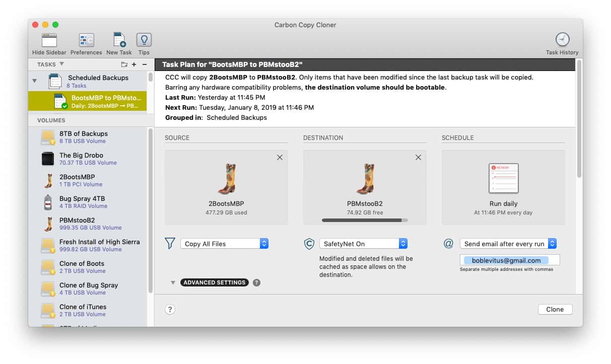Screen dimensions: 611x364
Task: Click the minus button to remove task
Action: click(145, 64)
